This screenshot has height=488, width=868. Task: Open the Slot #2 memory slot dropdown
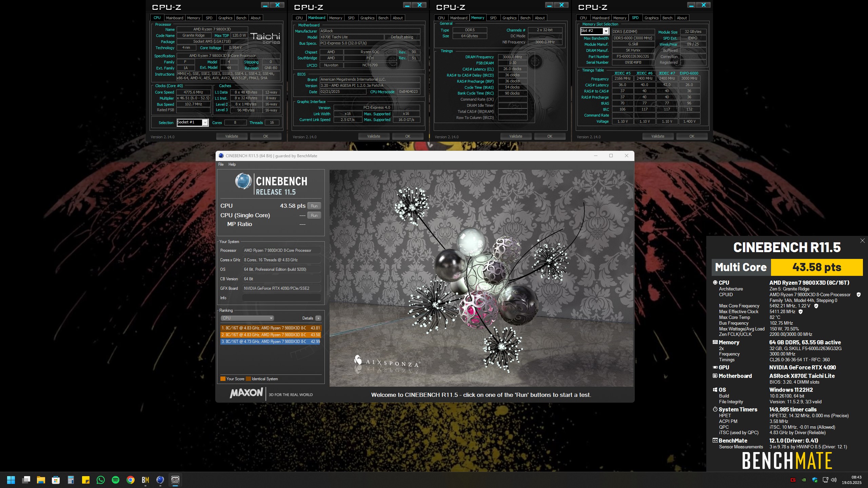pos(606,31)
